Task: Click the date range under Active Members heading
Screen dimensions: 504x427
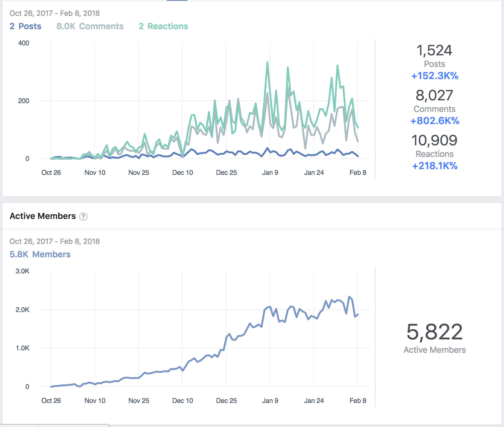Action: (54, 241)
